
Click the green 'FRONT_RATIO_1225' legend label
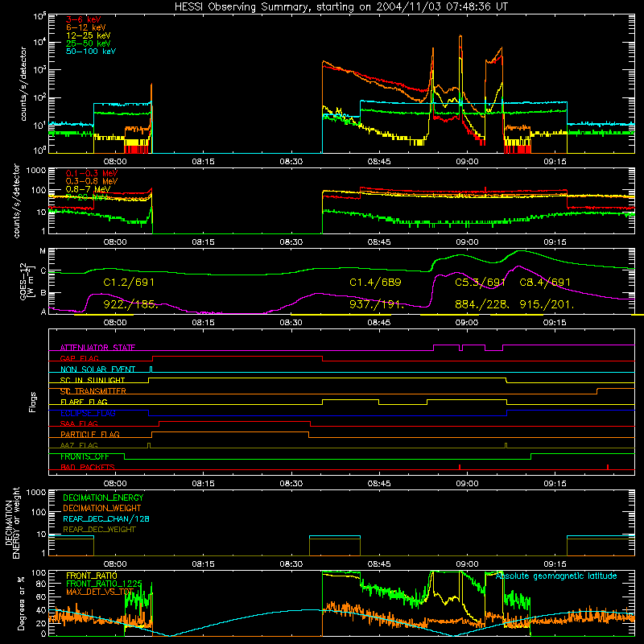104,584
